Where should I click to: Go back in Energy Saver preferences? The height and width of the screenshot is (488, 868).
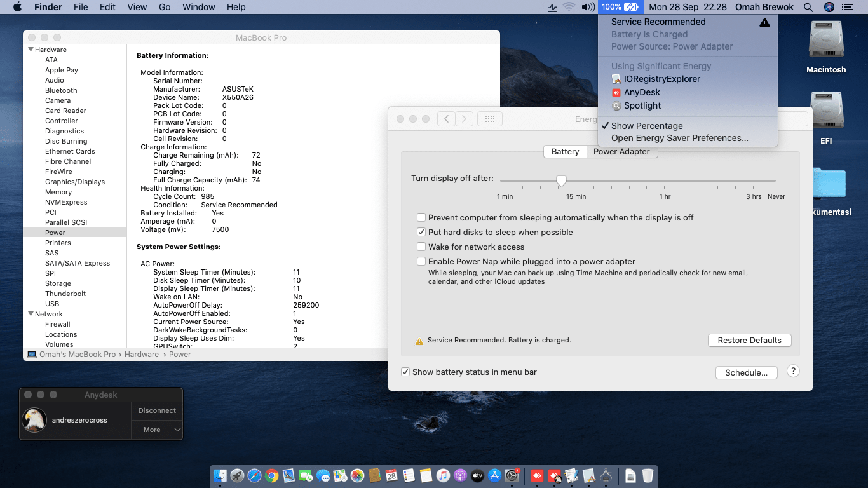[x=446, y=119]
